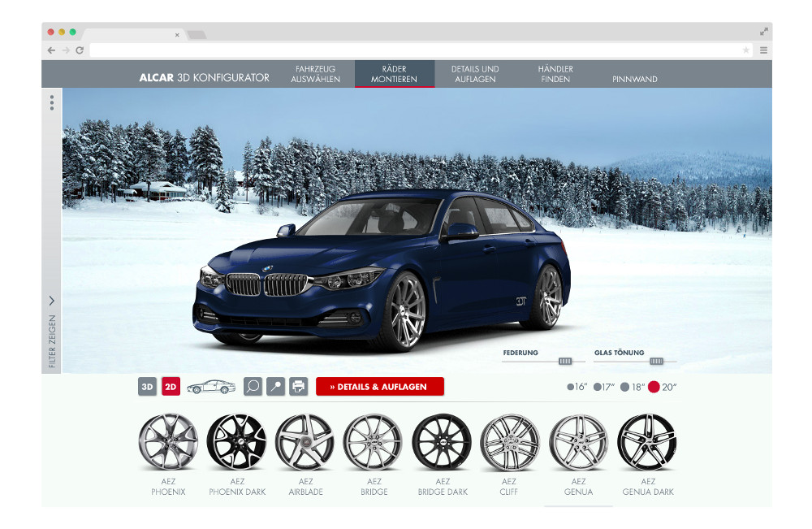
Task: Close the browser tab
Action: tap(177, 35)
